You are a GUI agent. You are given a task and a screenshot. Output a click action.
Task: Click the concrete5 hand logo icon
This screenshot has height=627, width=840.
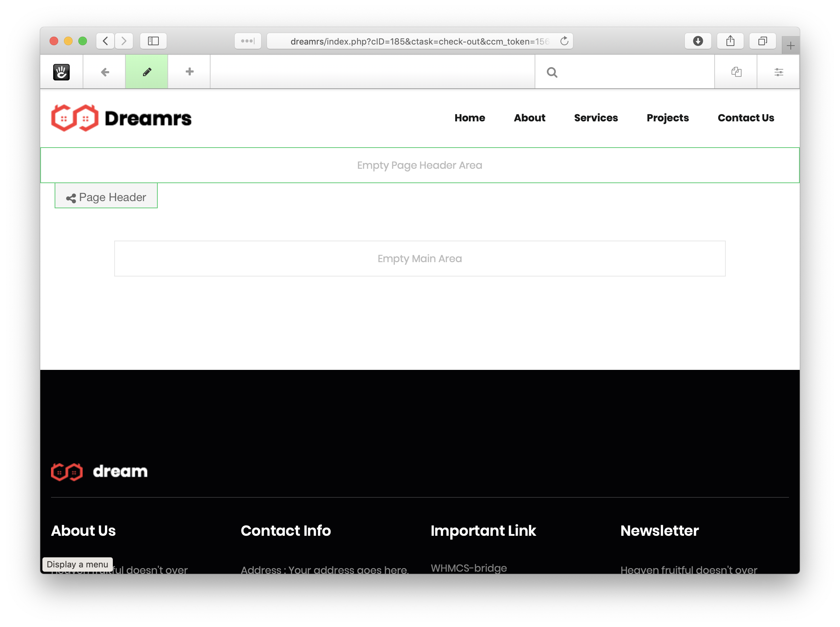pos(61,72)
